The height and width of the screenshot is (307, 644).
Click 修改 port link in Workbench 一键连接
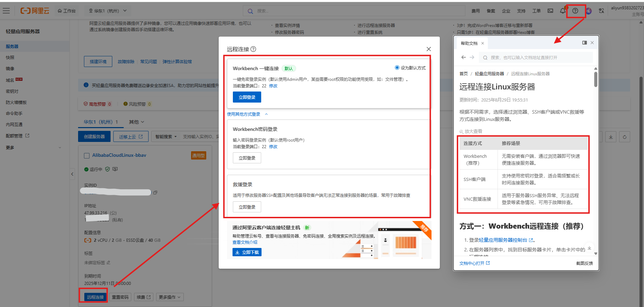(x=273, y=86)
